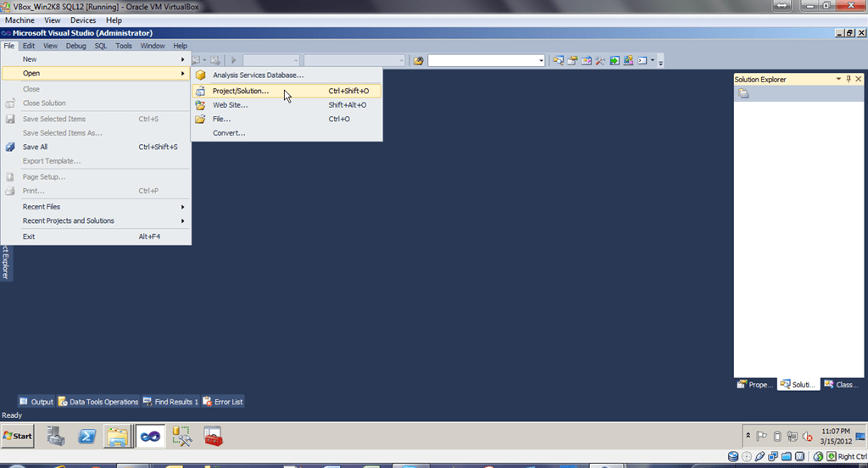The width and height of the screenshot is (868, 468).
Task: Show hidden system tray icons
Action: point(748,436)
